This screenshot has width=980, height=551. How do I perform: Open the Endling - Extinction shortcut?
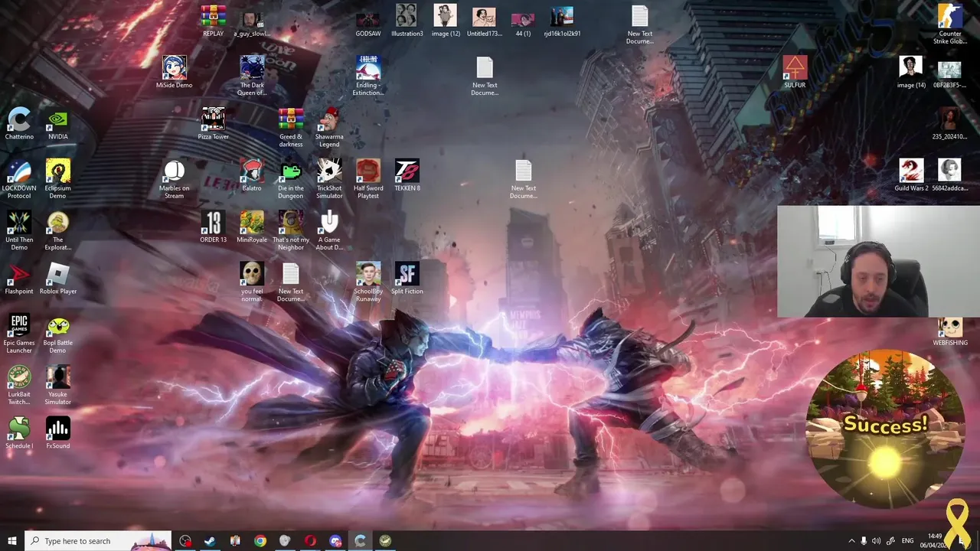(367, 76)
